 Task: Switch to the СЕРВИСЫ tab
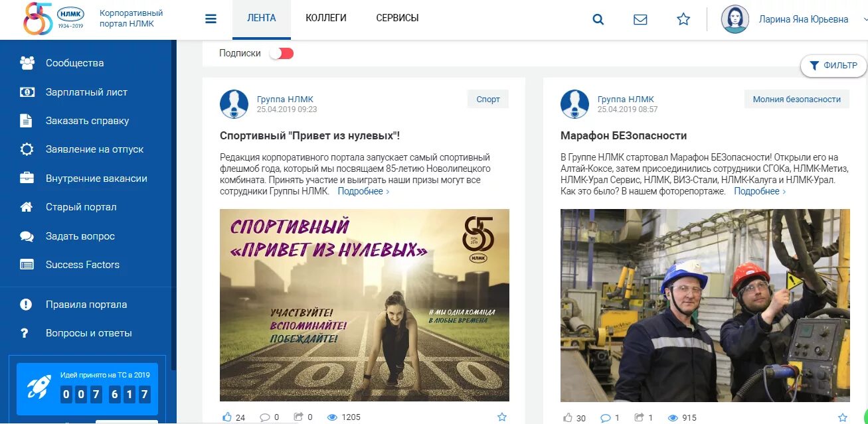(397, 19)
